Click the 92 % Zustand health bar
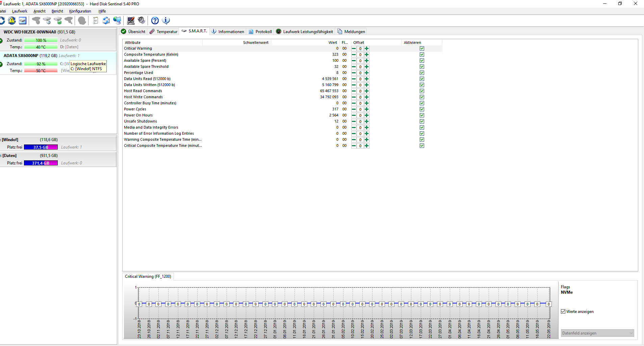The width and height of the screenshot is (644, 346). (41, 64)
